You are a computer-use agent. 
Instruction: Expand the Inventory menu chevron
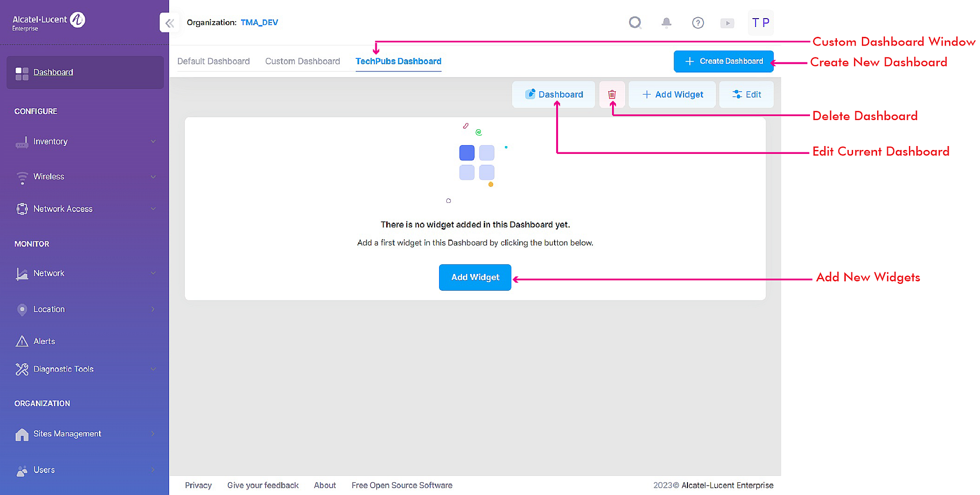(x=153, y=142)
